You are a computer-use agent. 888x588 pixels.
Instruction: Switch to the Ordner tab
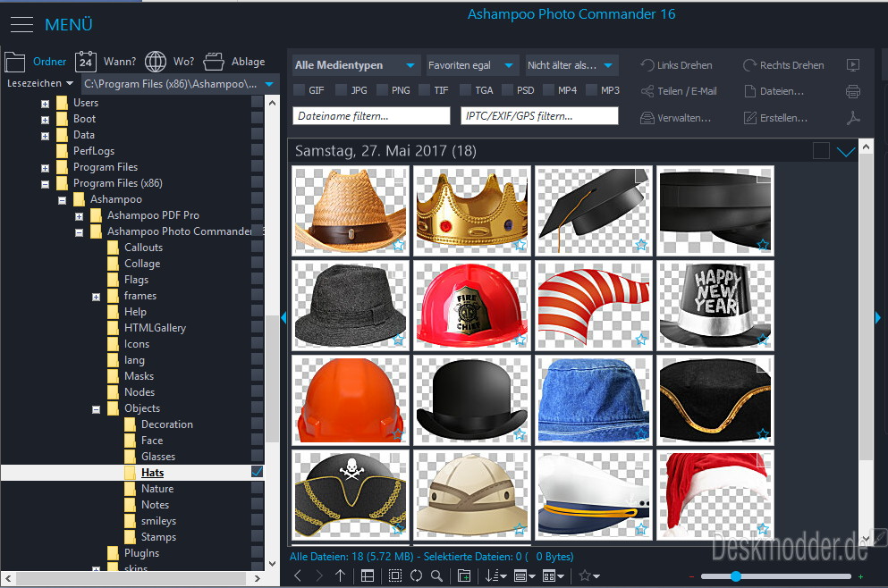tap(36, 62)
